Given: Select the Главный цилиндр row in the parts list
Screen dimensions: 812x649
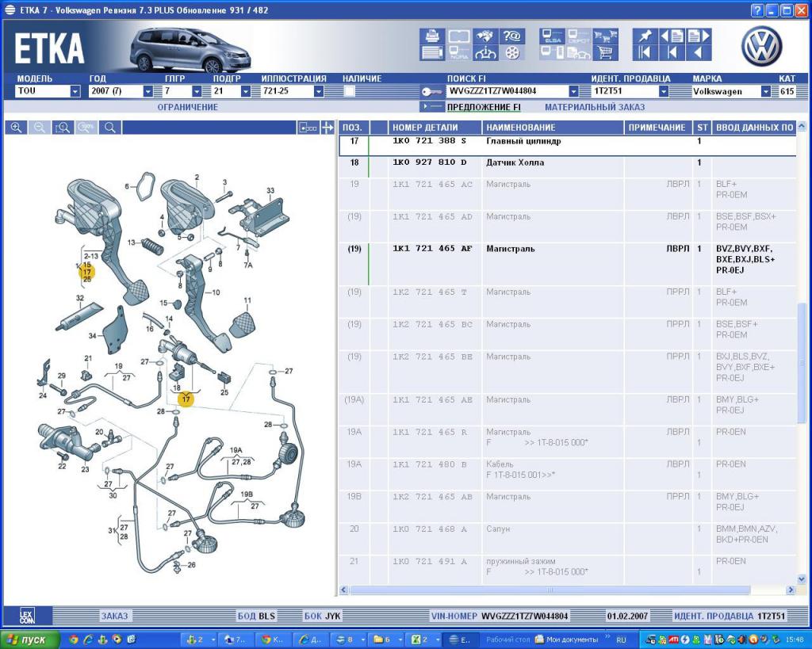Looking at the screenshot, I should [523, 142].
